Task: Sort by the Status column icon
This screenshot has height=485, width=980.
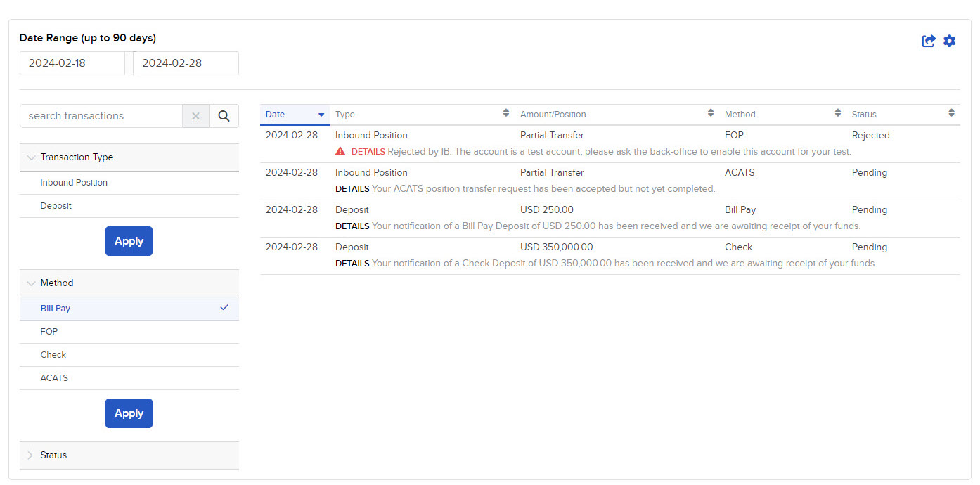Action: (x=953, y=113)
